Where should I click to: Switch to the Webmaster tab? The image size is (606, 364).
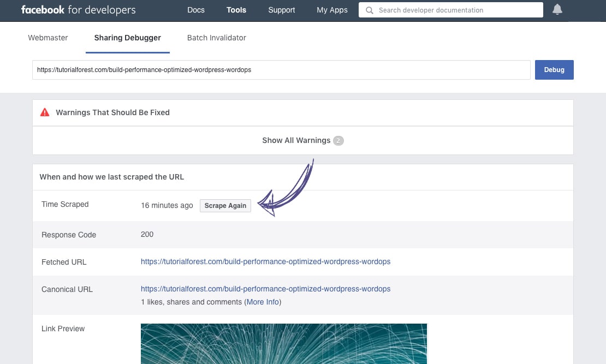(48, 38)
